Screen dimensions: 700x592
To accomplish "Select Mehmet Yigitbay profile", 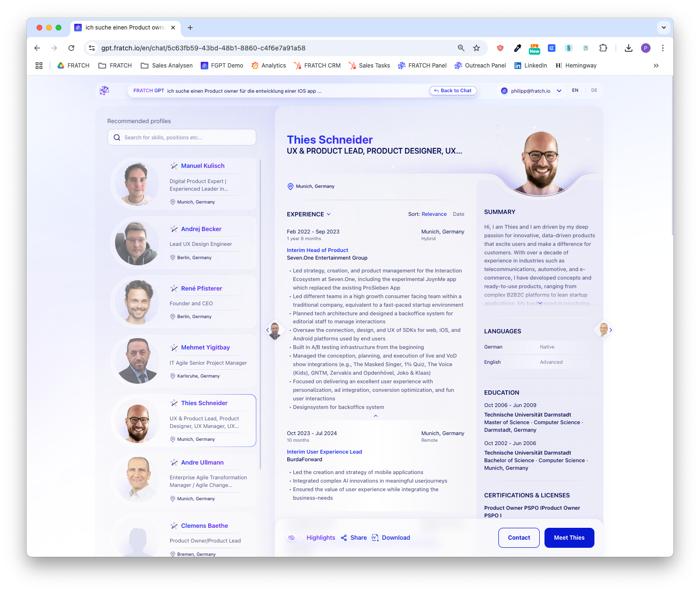I will tap(183, 361).
